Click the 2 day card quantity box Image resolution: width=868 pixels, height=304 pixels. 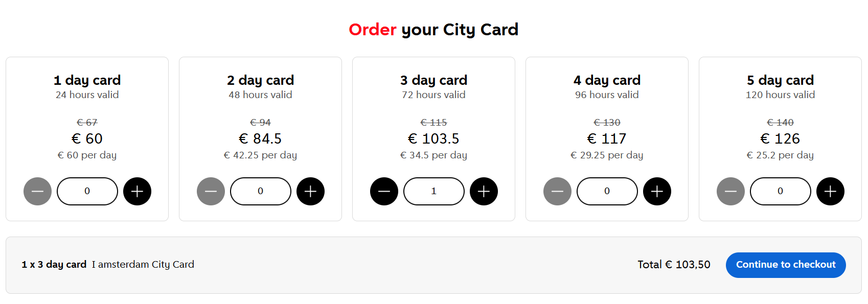(261, 191)
